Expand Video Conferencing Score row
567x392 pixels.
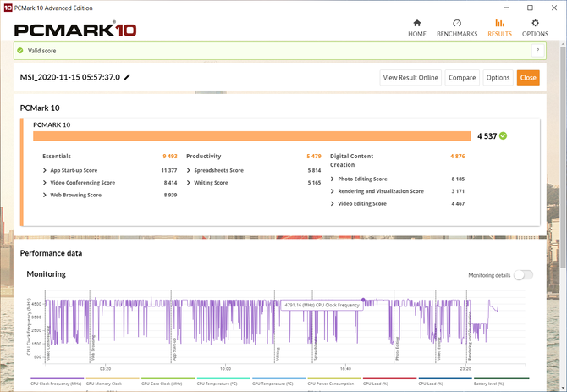click(45, 183)
